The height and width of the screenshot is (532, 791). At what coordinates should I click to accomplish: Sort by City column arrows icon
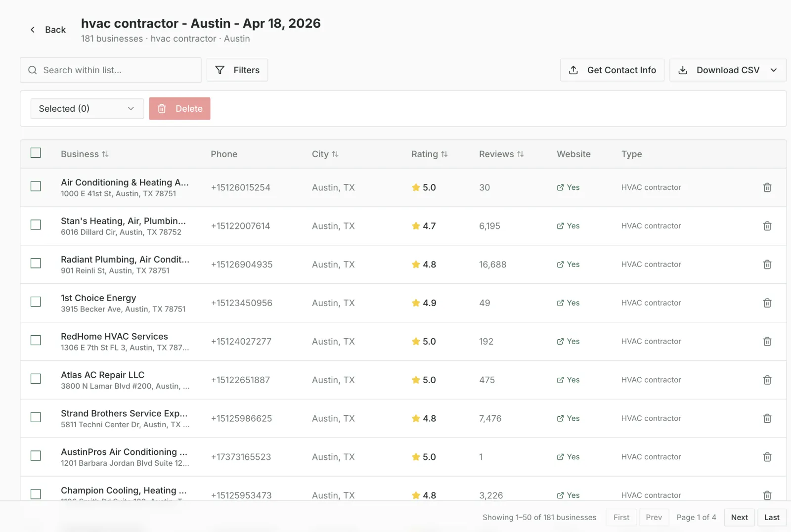point(335,154)
